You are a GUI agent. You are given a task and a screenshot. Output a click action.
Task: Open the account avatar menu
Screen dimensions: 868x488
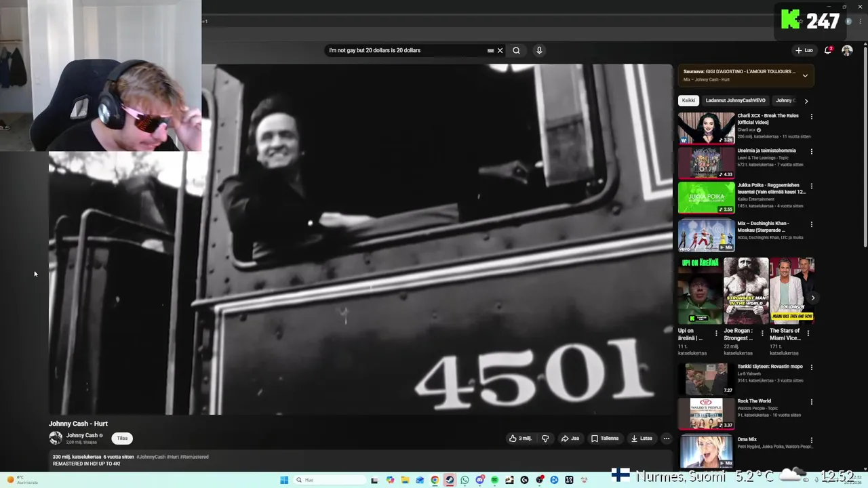(847, 50)
